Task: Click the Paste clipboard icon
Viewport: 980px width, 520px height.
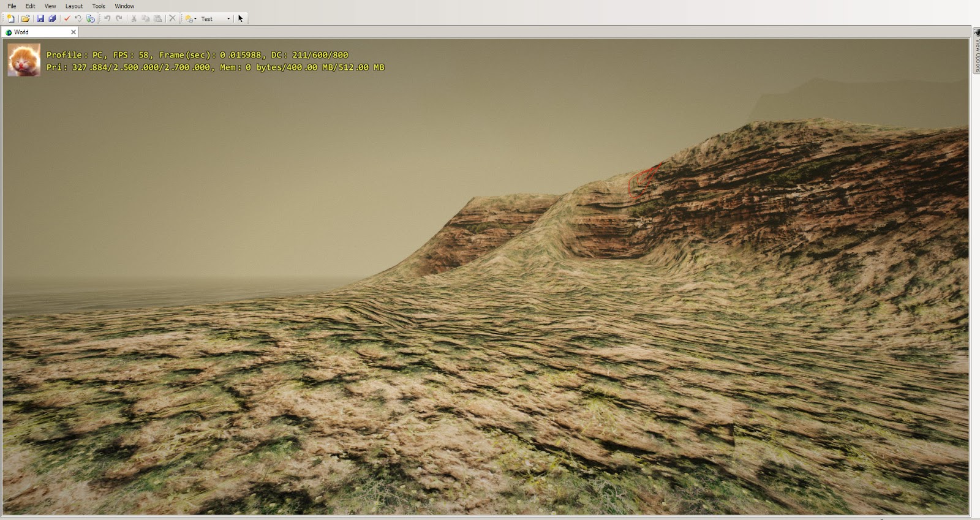Action: coord(158,18)
